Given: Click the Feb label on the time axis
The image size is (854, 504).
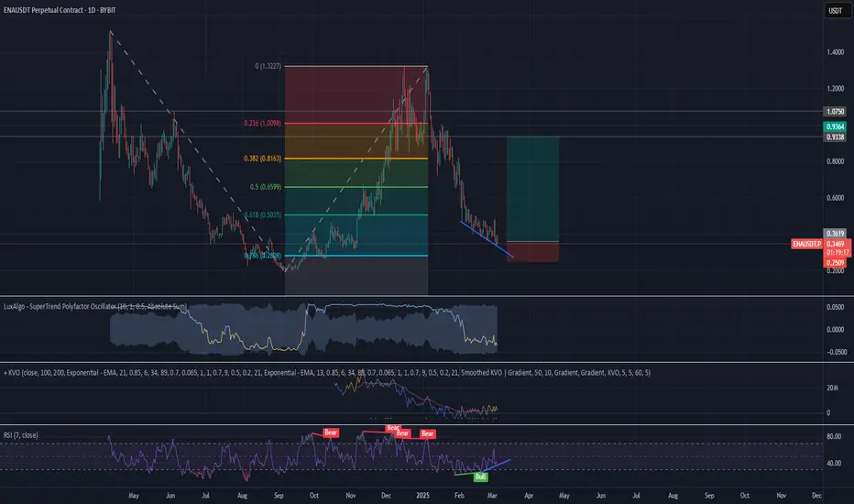Looking at the screenshot, I should tap(459, 496).
